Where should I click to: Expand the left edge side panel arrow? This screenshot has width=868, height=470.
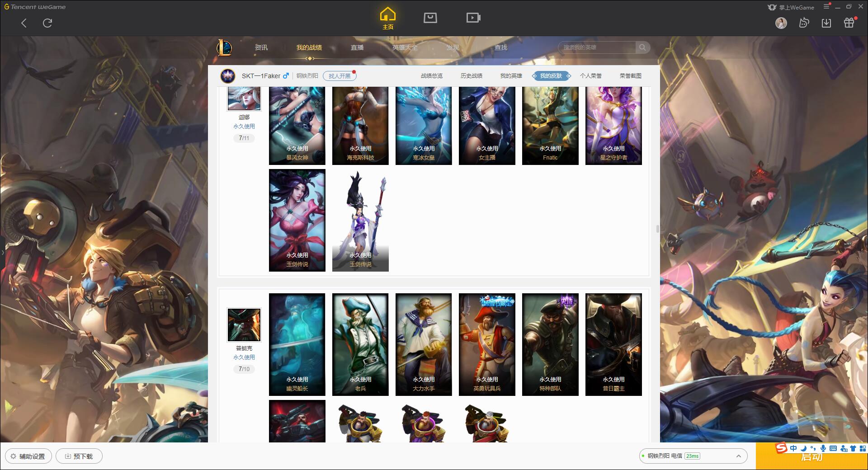[x=2, y=252]
